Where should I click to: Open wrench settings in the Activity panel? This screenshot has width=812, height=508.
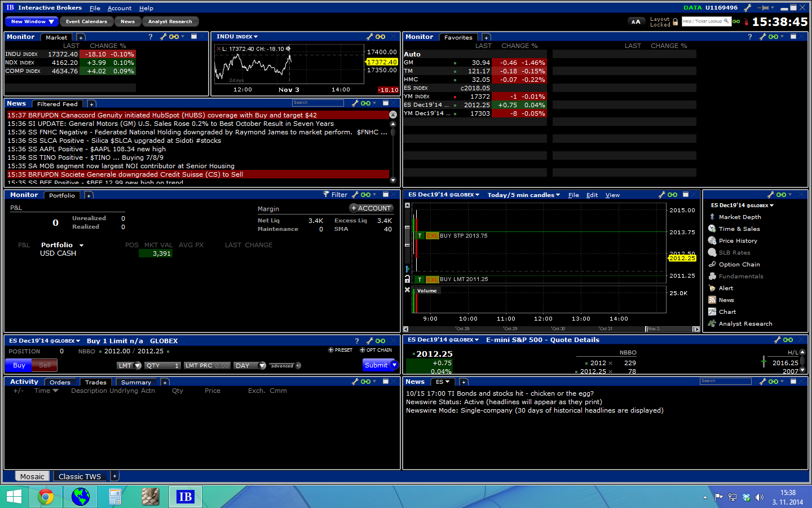(x=355, y=382)
